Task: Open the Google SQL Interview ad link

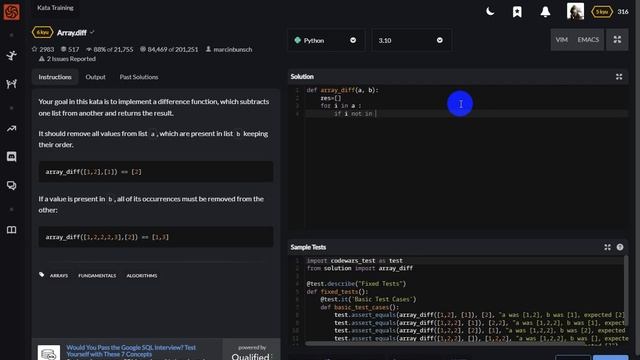Action: (x=131, y=351)
